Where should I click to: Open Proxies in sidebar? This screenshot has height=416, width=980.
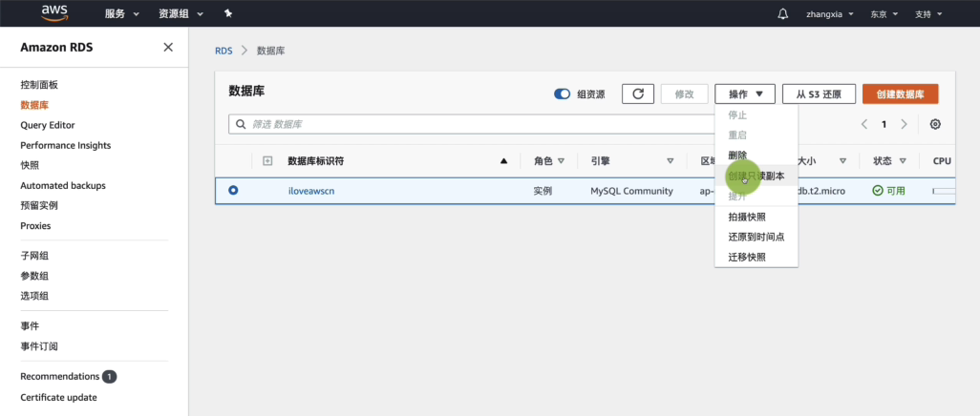[35, 225]
